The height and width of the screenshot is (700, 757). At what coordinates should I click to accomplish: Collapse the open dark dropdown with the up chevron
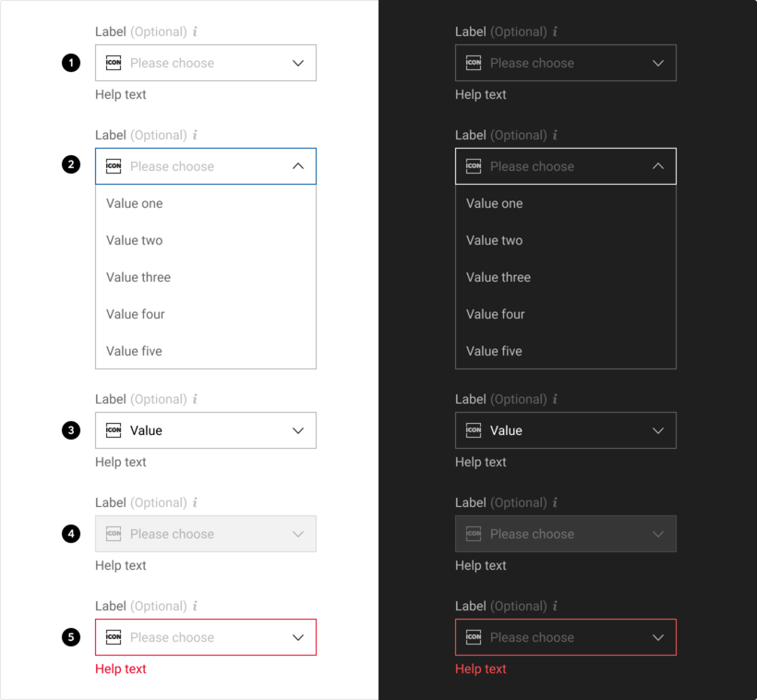(x=658, y=166)
